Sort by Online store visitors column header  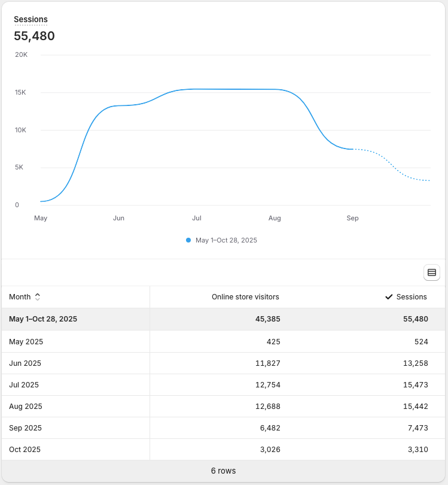click(x=245, y=297)
